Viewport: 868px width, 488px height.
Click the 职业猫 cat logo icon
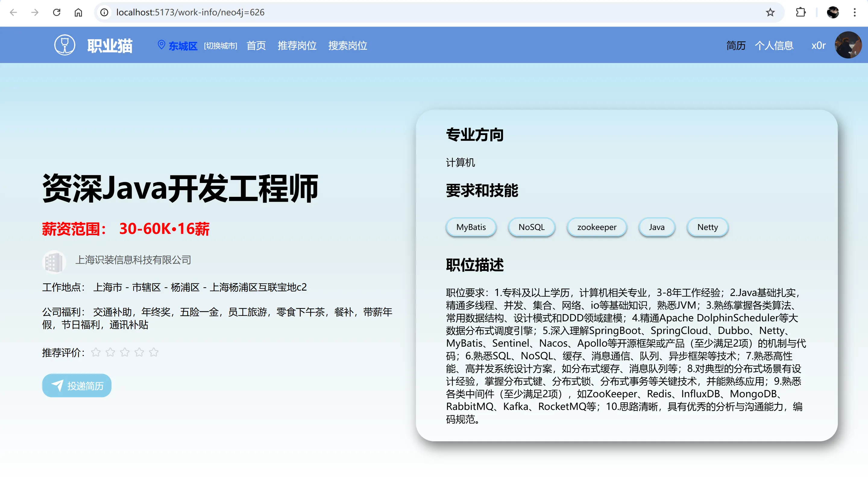coord(65,45)
